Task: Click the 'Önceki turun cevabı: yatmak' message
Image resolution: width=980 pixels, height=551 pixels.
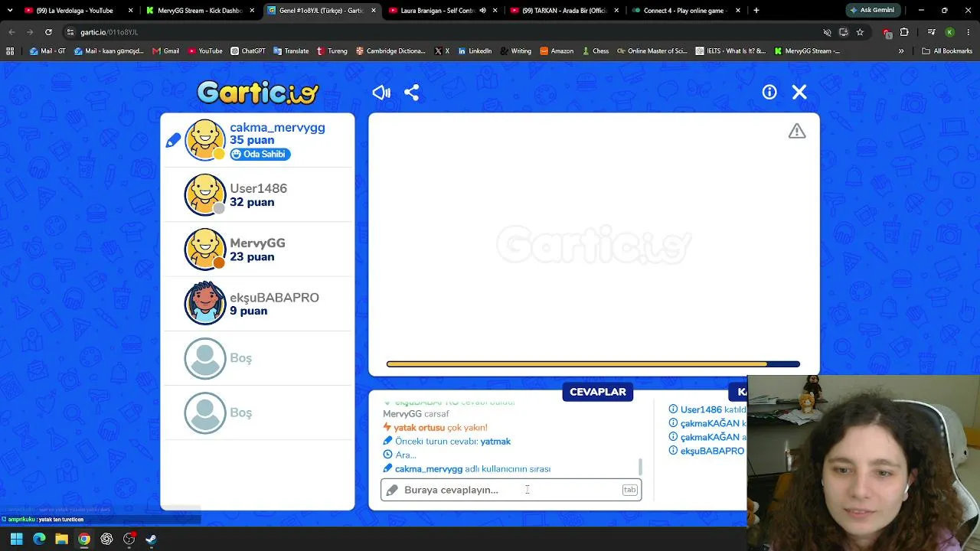Action: pos(447,442)
